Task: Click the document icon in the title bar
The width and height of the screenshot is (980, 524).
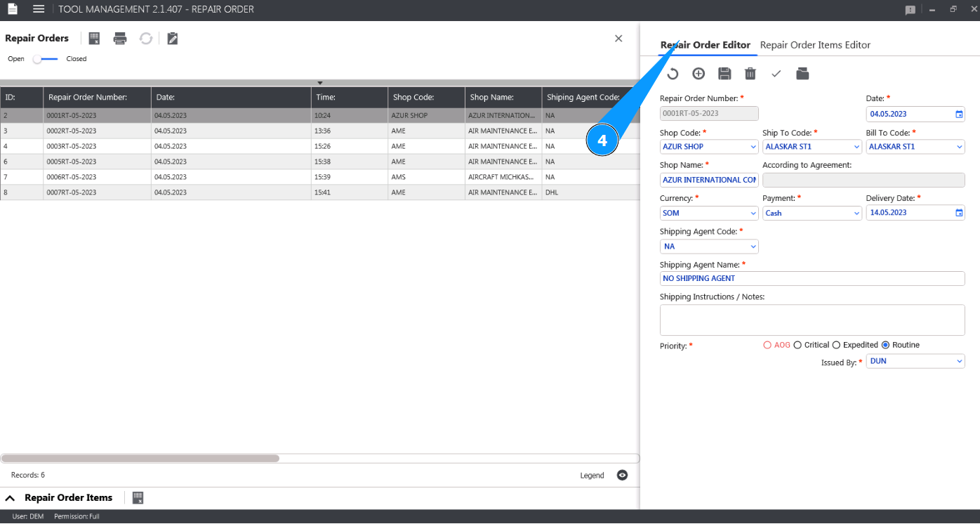Action: click(12, 9)
